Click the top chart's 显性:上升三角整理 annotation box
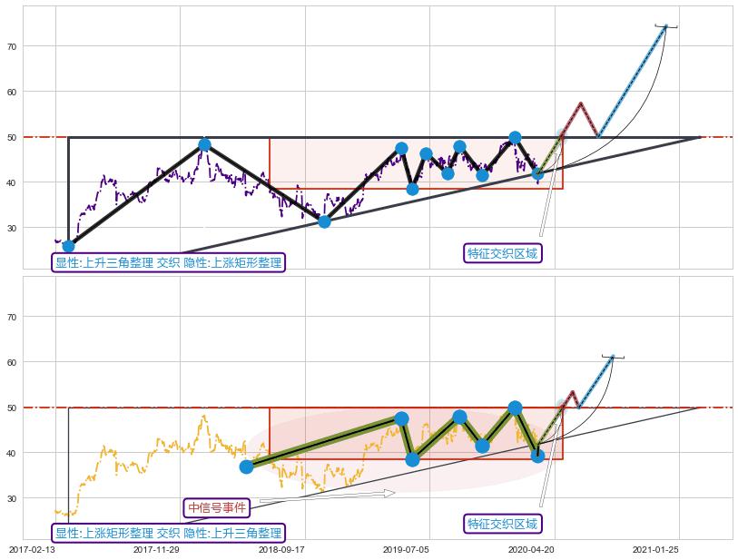This screenshot has height=560, width=738. click(x=168, y=263)
